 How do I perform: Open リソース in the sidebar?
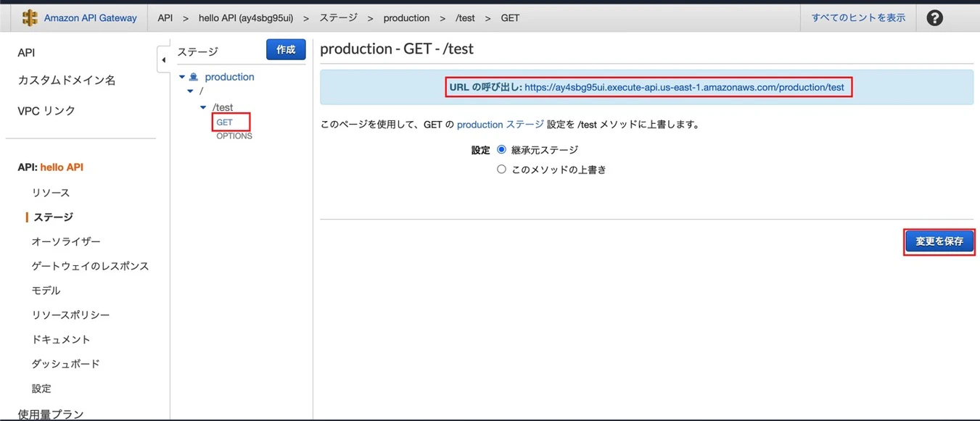click(51, 193)
